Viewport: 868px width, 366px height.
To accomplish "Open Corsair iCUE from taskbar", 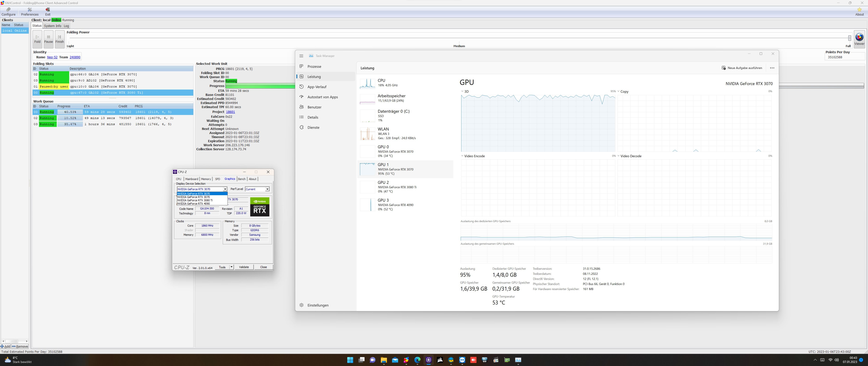I will point(440,360).
